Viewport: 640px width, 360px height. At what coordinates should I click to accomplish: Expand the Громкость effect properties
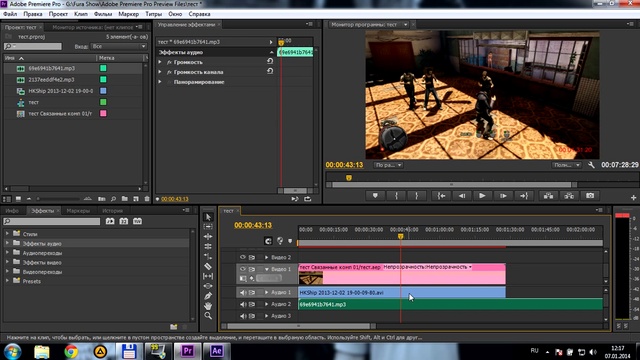point(160,62)
